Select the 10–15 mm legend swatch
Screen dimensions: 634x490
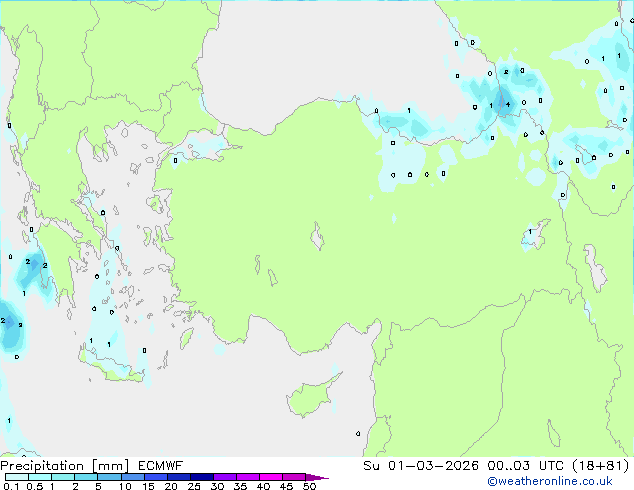tap(132, 477)
